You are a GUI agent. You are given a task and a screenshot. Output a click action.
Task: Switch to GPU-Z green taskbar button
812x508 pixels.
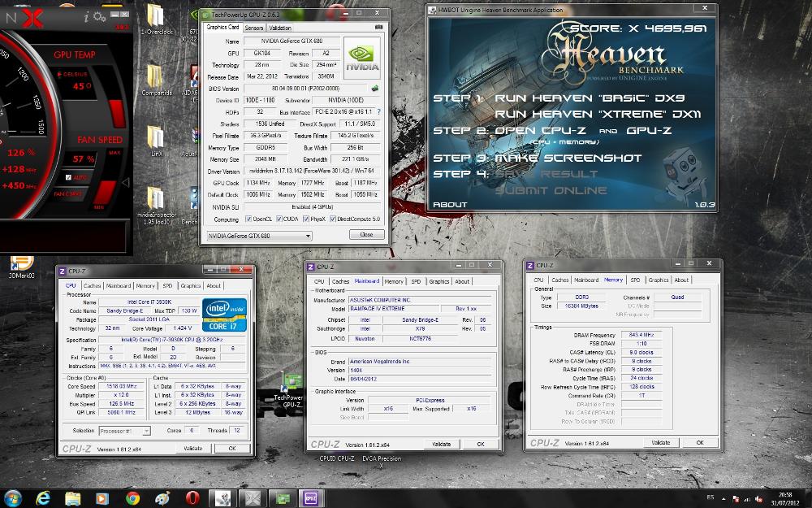(x=283, y=499)
